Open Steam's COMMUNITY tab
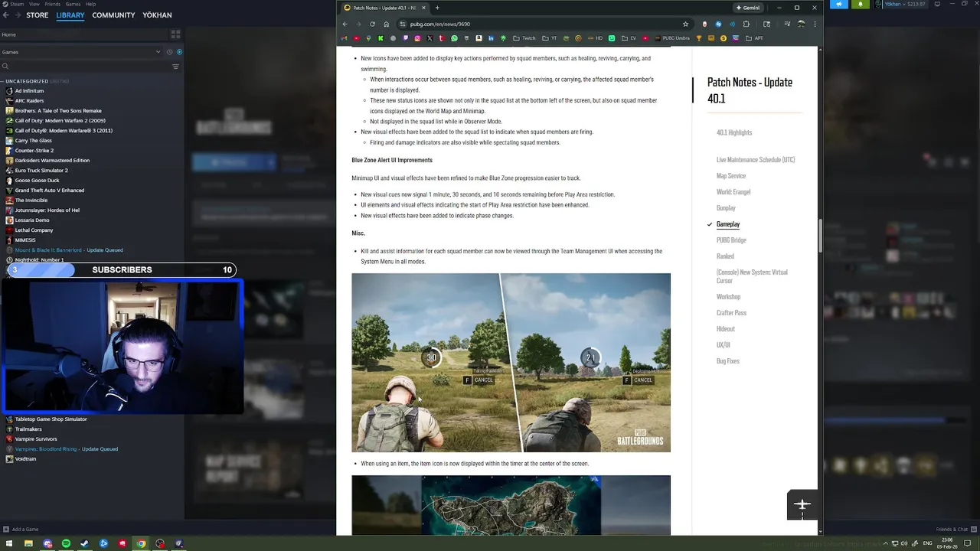 pos(113,15)
